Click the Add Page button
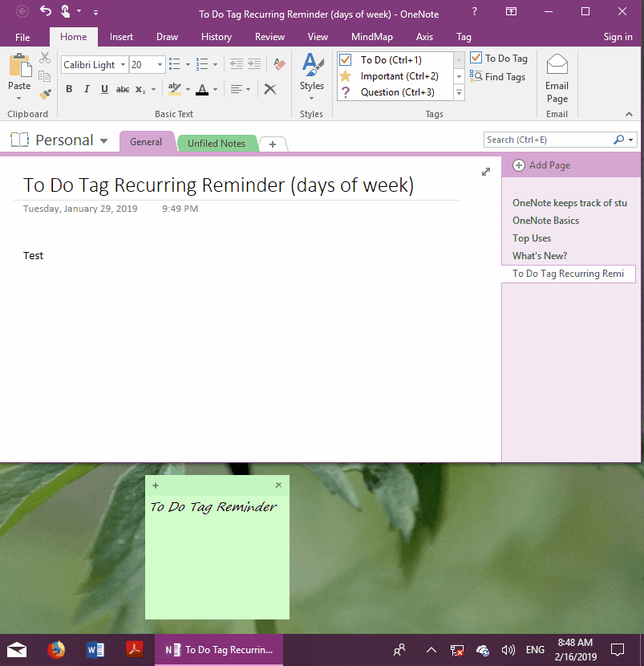 coord(541,164)
